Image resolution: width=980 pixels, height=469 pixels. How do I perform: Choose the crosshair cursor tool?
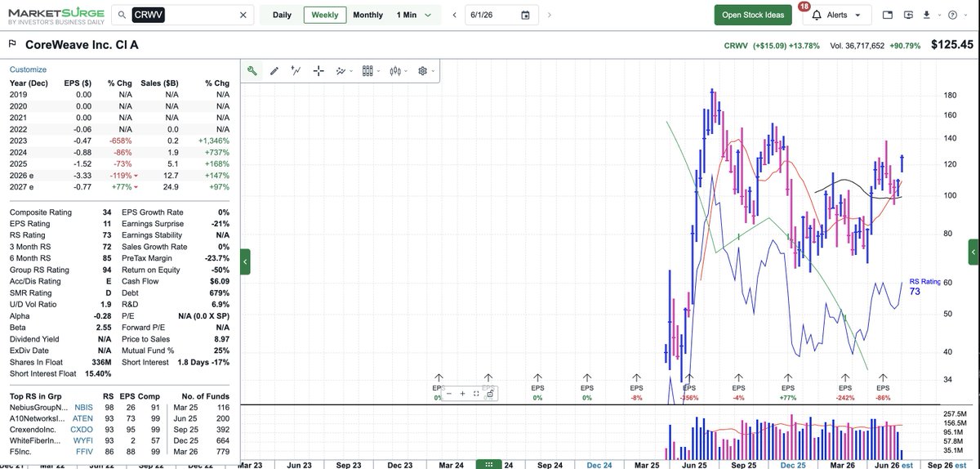(x=318, y=71)
